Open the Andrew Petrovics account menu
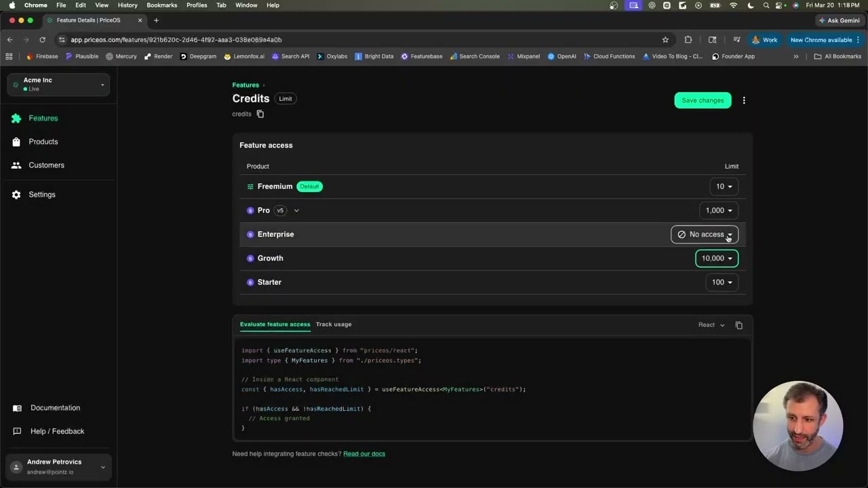The width and height of the screenshot is (868, 488). coord(58,467)
